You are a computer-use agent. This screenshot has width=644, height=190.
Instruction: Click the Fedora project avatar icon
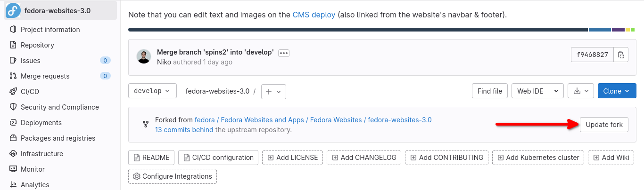13,10
